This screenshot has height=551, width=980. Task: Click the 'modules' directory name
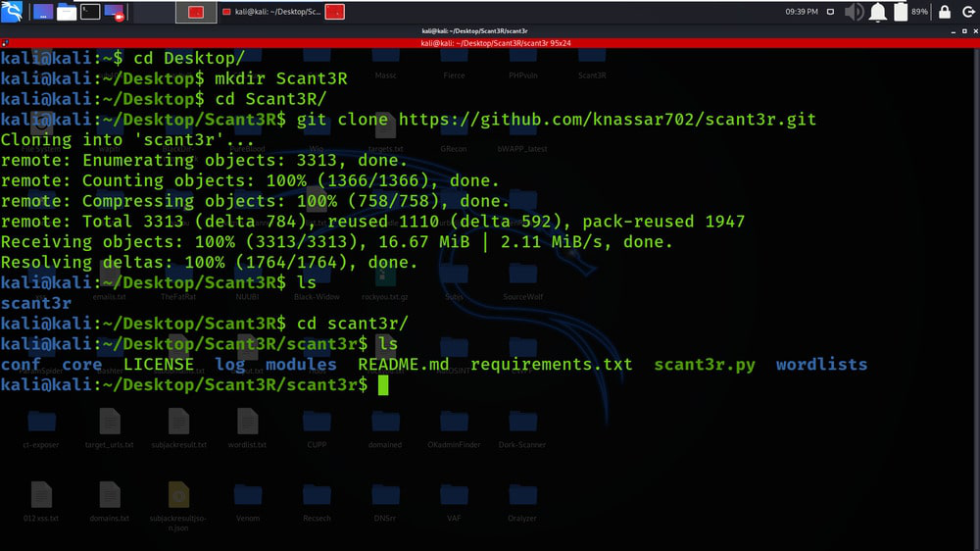pyautogui.click(x=301, y=365)
